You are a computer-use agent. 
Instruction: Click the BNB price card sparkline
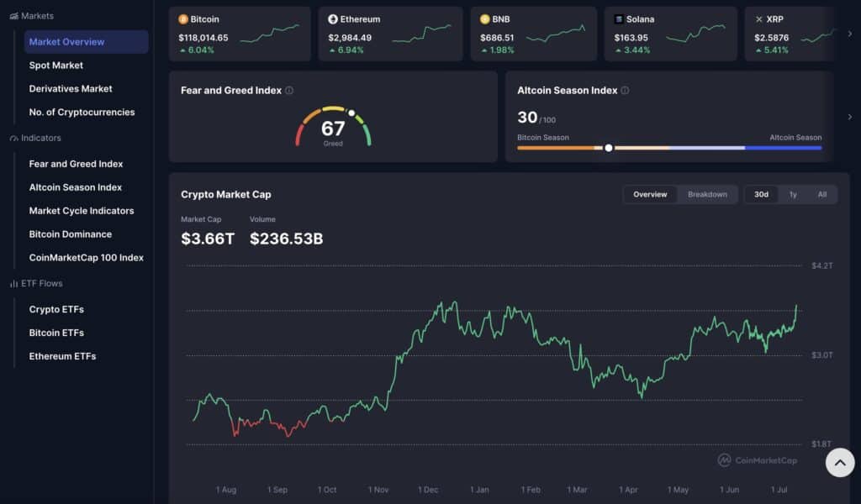tap(556, 33)
